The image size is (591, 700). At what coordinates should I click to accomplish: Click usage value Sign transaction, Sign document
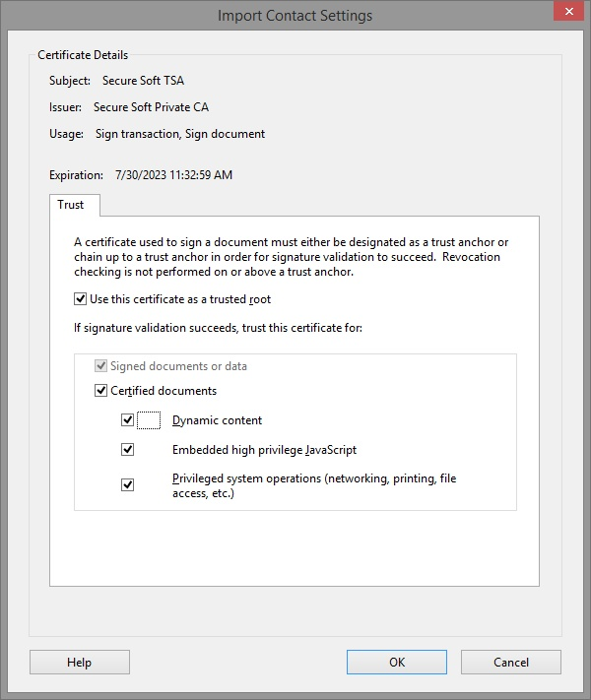[x=180, y=134]
